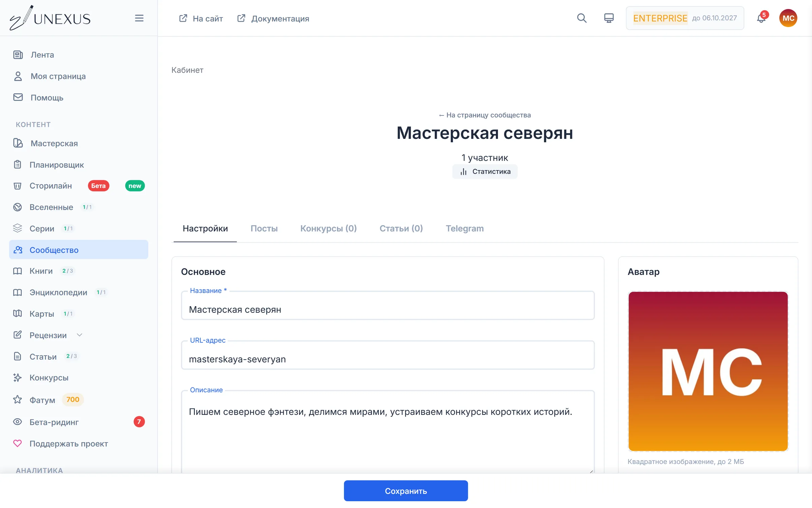
Task: Switch to the Посты tab
Action: (x=264, y=229)
